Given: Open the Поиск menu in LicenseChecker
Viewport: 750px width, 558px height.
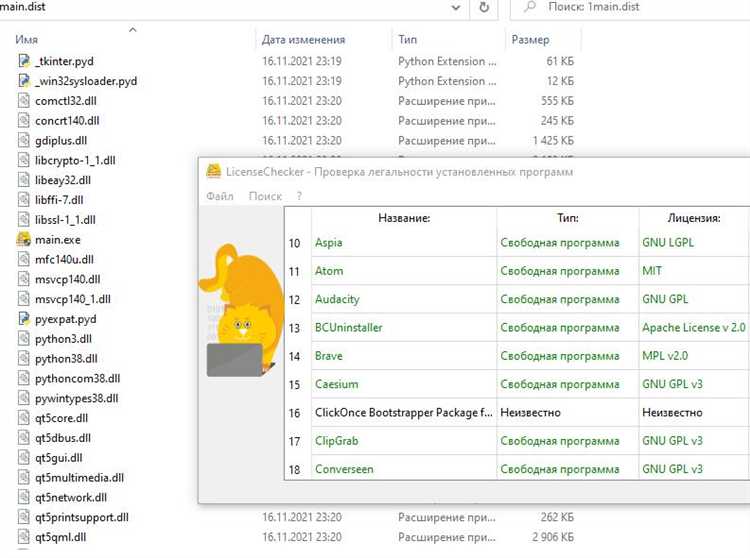Looking at the screenshot, I should click(265, 196).
